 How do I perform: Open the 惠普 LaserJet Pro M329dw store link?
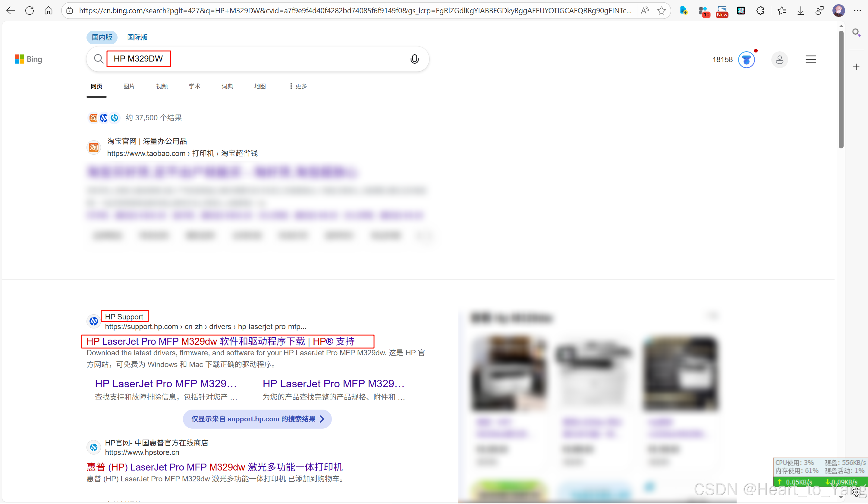pyautogui.click(x=214, y=467)
